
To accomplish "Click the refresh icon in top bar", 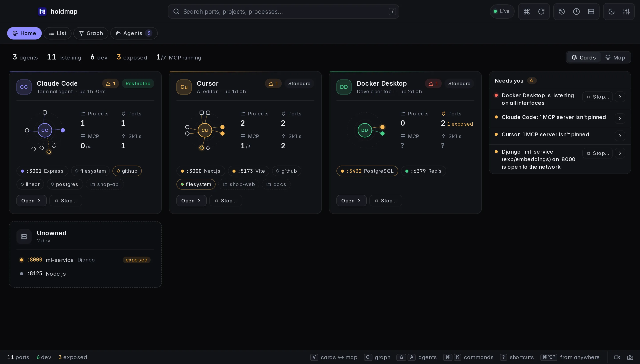I will click(x=541, y=12).
